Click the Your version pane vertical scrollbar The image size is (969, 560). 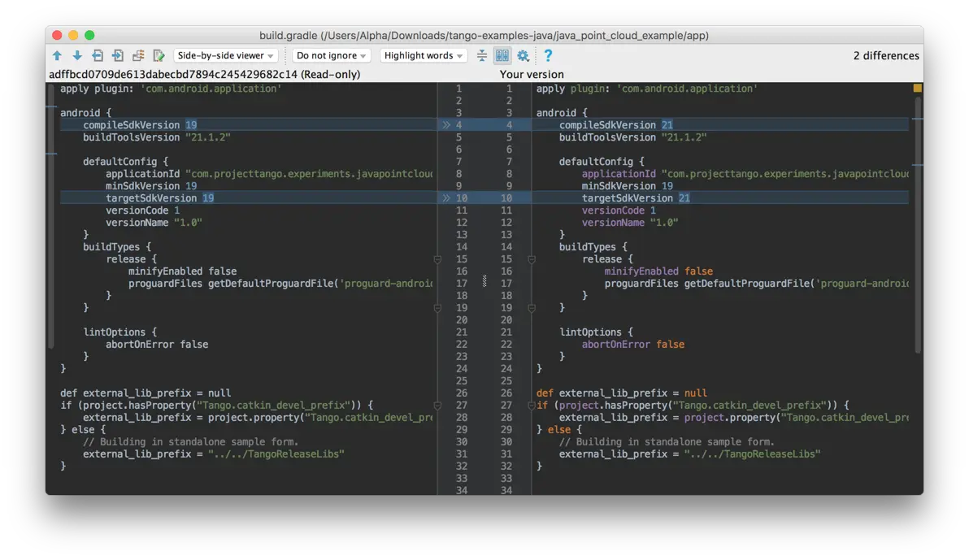pyautogui.click(x=918, y=226)
